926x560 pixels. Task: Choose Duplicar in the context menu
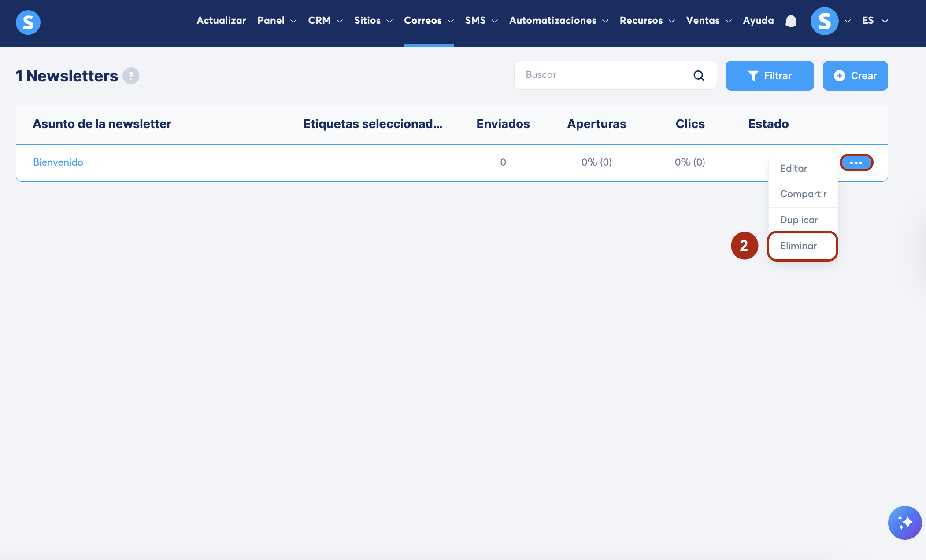[x=799, y=220]
